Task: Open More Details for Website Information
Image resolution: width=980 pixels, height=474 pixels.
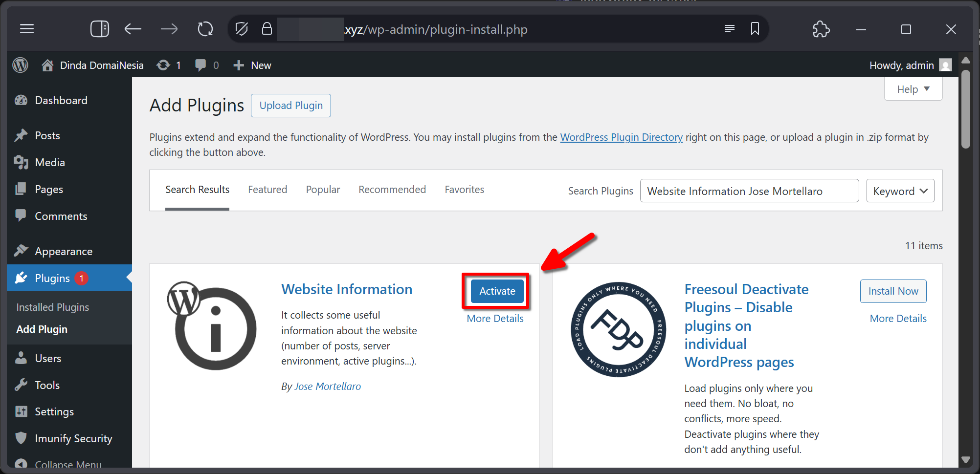Action: [495, 319]
